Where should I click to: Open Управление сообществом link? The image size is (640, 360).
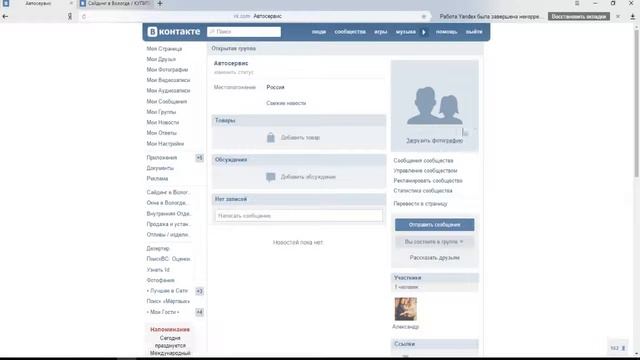[x=425, y=171]
